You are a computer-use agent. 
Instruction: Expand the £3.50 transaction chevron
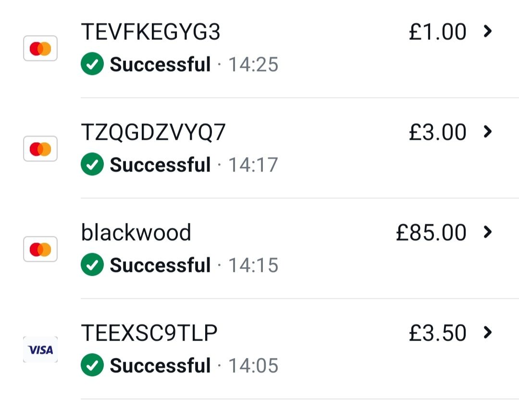click(487, 332)
